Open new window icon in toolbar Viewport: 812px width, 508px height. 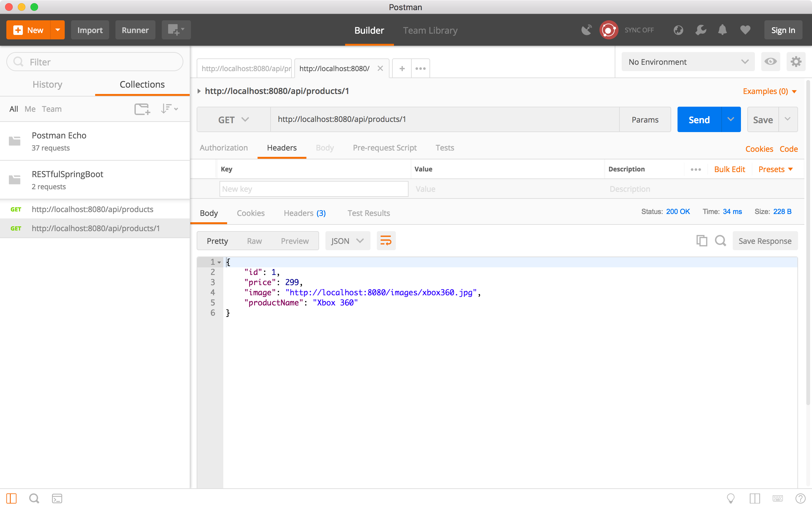click(x=176, y=30)
